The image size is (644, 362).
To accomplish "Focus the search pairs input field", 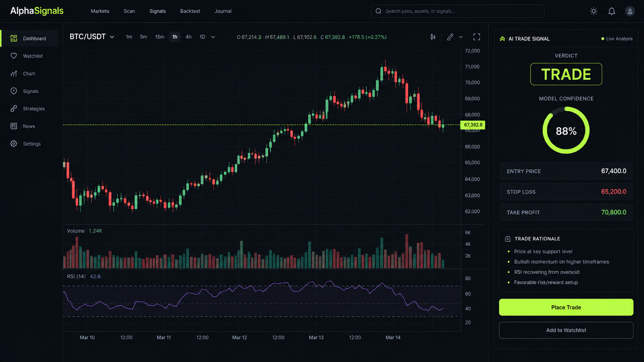I will (457, 11).
